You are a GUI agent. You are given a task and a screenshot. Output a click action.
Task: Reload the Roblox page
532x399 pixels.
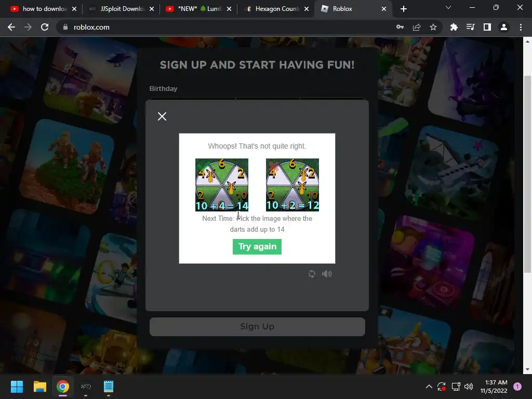[45, 27]
